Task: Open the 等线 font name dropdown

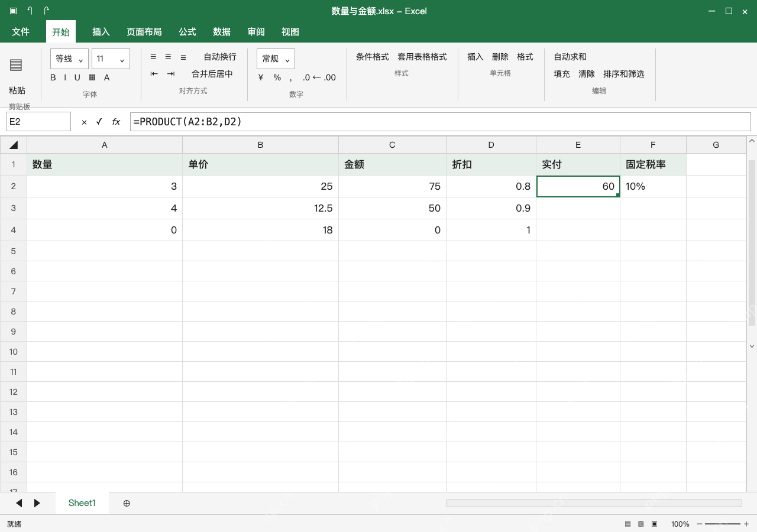Action: point(70,59)
